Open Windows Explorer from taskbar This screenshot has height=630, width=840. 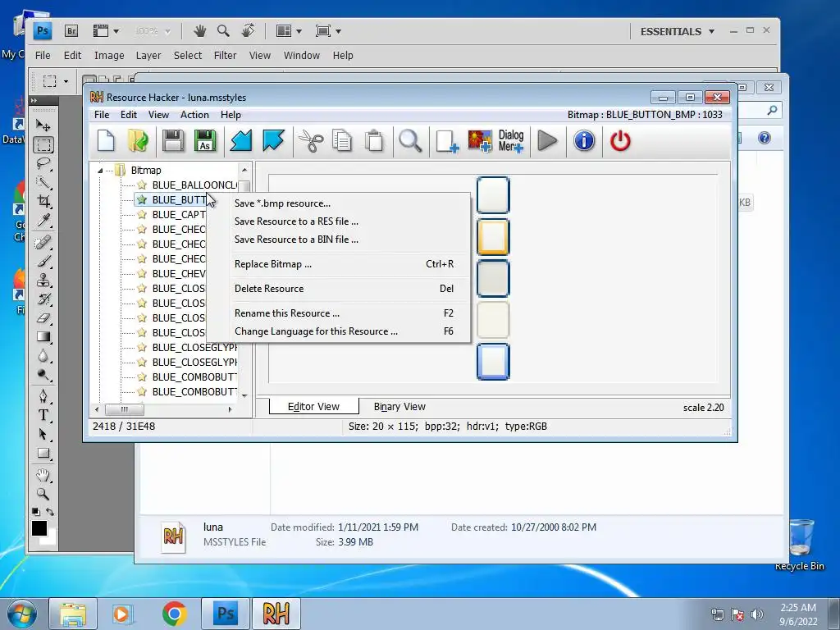tap(73, 614)
